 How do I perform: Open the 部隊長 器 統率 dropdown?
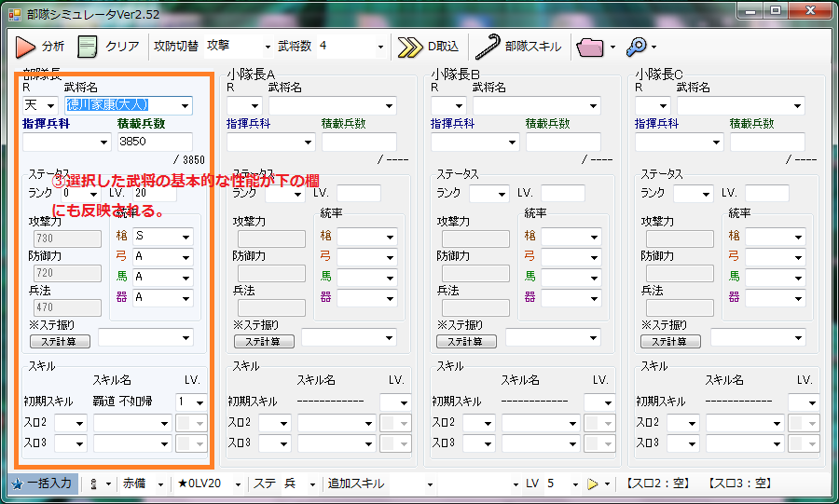click(186, 298)
